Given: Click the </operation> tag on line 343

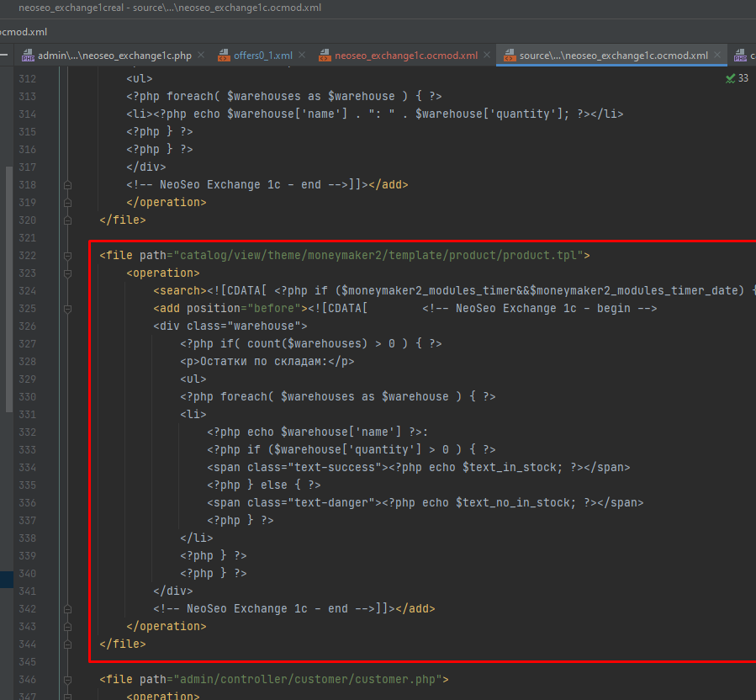Looking at the screenshot, I should pyautogui.click(x=167, y=626).
